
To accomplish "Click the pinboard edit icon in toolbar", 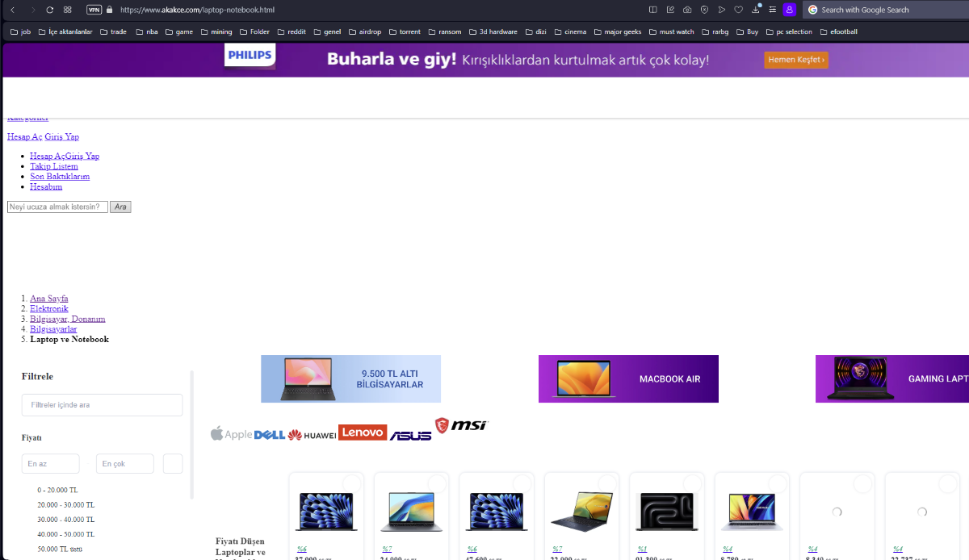I will (x=670, y=10).
